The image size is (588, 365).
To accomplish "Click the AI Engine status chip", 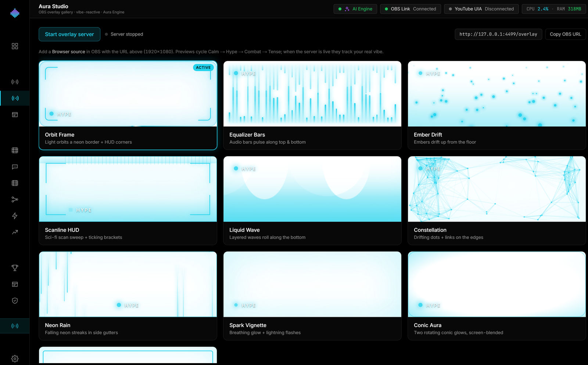I will click(355, 9).
